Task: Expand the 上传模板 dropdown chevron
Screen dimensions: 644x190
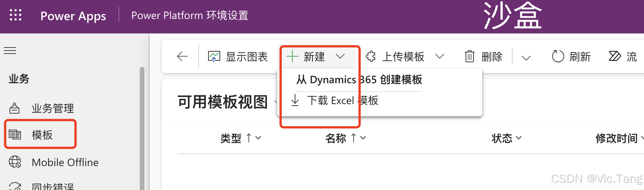Action: pyautogui.click(x=440, y=57)
